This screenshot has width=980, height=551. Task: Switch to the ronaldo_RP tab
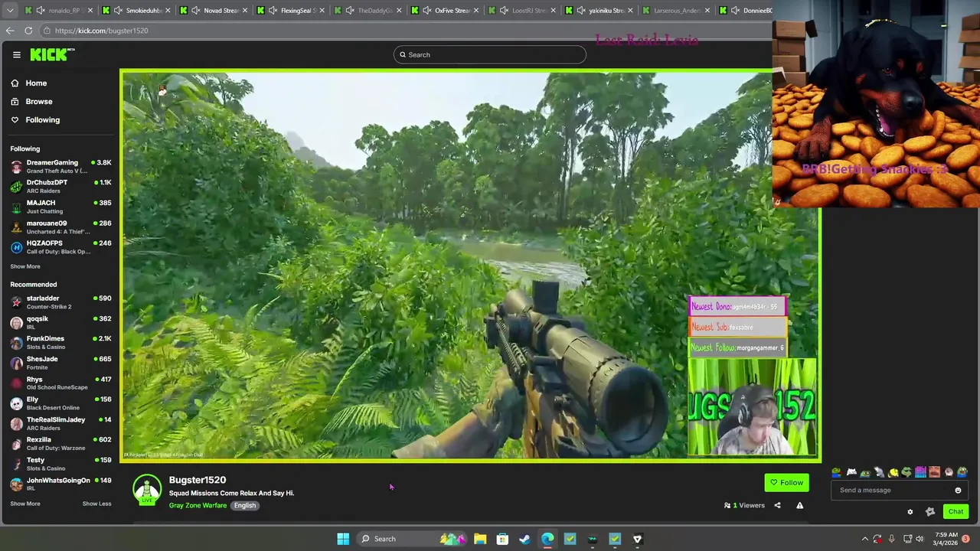[x=59, y=10]
